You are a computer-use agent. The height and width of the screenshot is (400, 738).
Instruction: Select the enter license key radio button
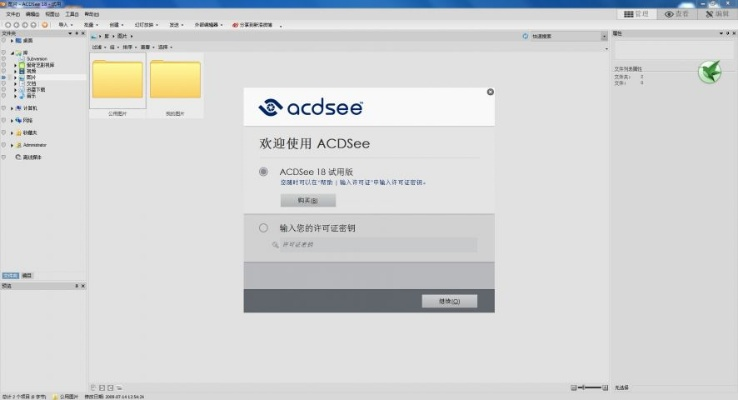tap(263, 228)
